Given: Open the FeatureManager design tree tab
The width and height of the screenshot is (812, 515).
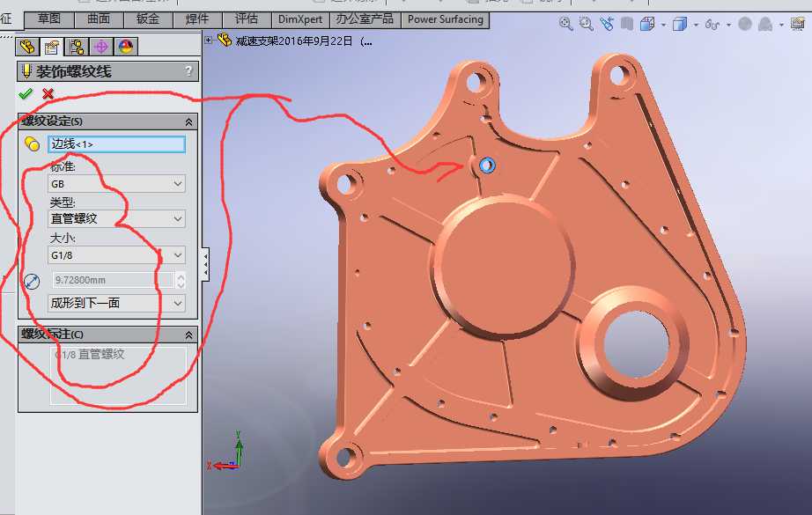Looking at the screenshot, I should click(x=27, y=47).
